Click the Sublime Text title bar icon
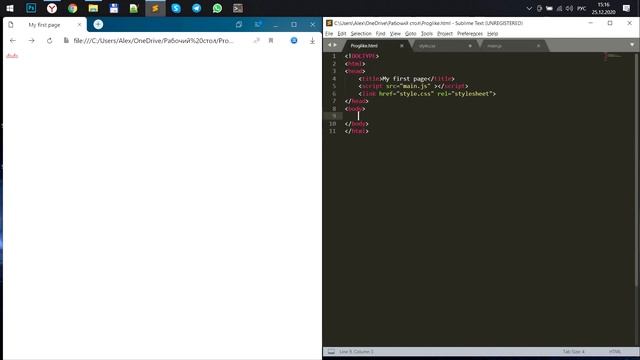Image resolution: width=640 pixels, height=360 pixels. 329,23
